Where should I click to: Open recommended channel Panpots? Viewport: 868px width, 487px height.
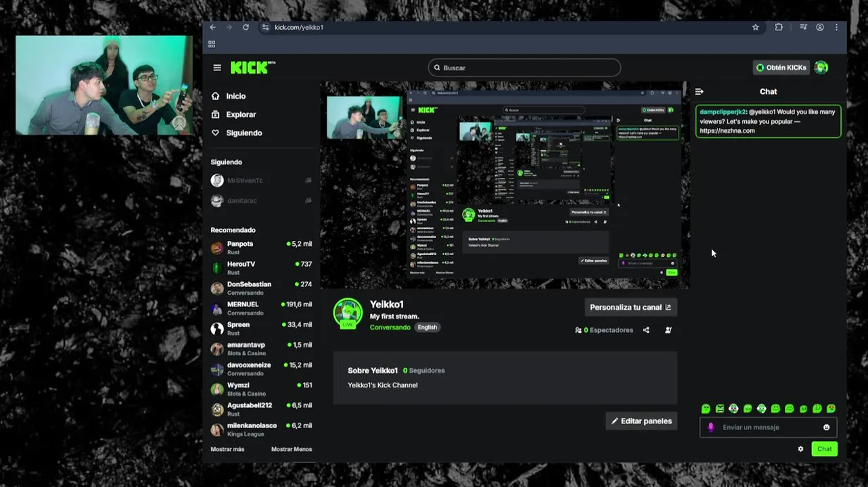pos(261,248)
